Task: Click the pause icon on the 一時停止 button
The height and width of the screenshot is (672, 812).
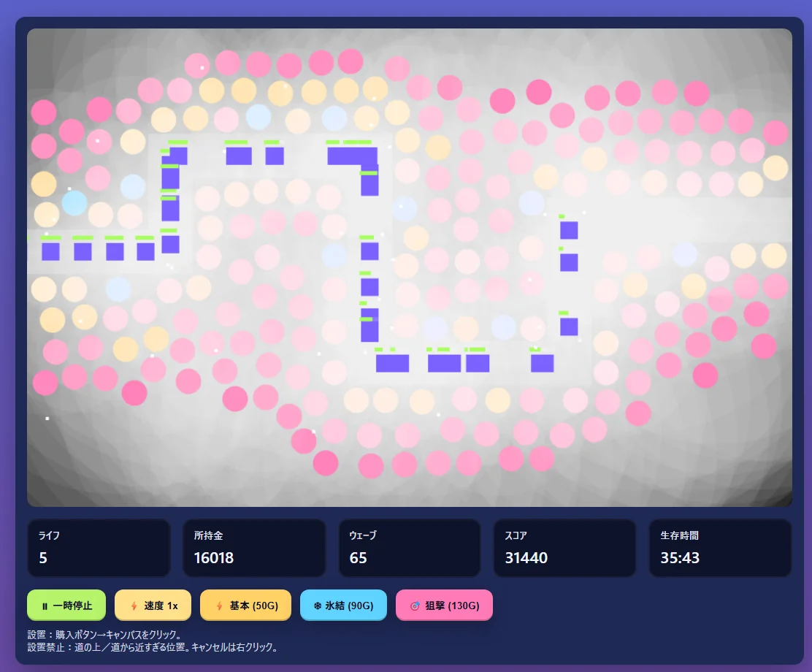Action: pos(45,606)
